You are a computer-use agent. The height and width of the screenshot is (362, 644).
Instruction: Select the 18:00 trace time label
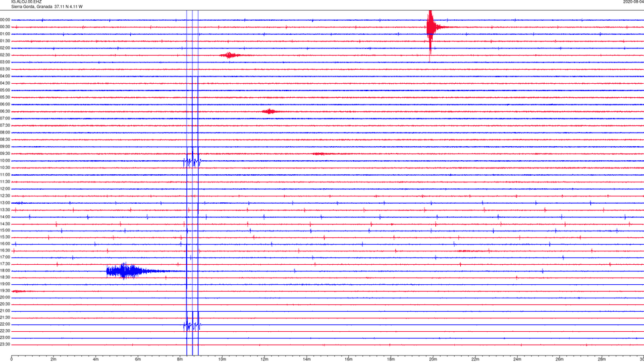point(5,271)
